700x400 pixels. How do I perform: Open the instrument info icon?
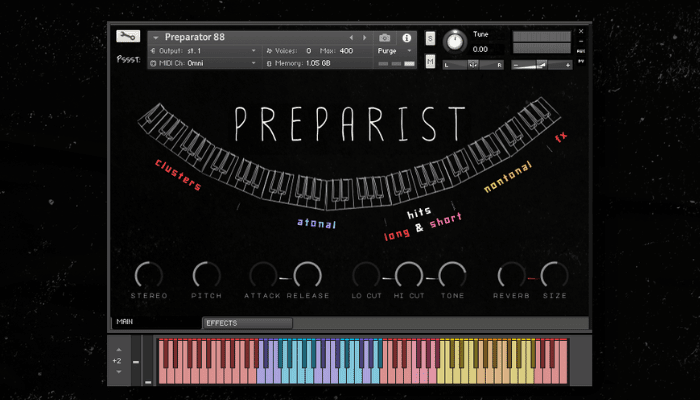(x=406, y=38)
